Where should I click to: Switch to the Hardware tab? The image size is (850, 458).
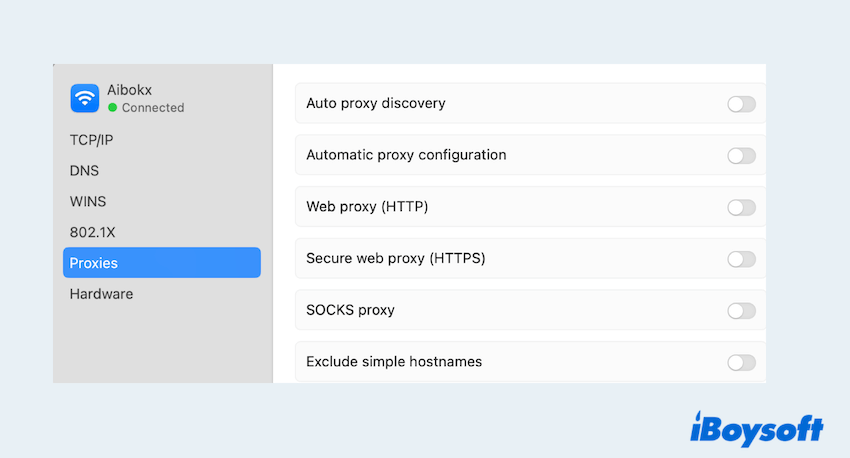101,294
